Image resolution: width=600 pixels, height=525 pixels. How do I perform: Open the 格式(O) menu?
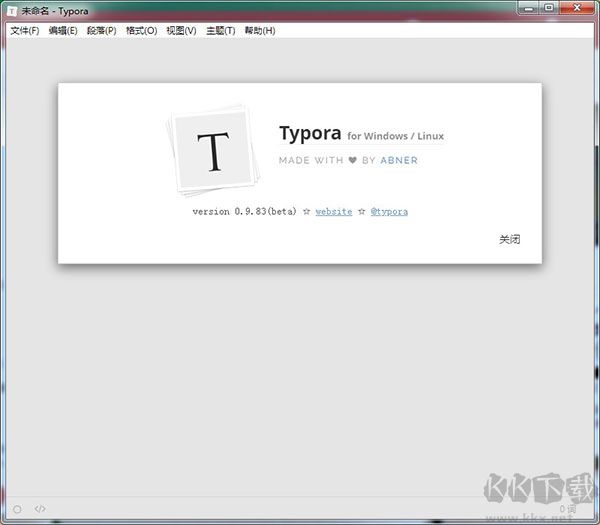click(142, 31)
